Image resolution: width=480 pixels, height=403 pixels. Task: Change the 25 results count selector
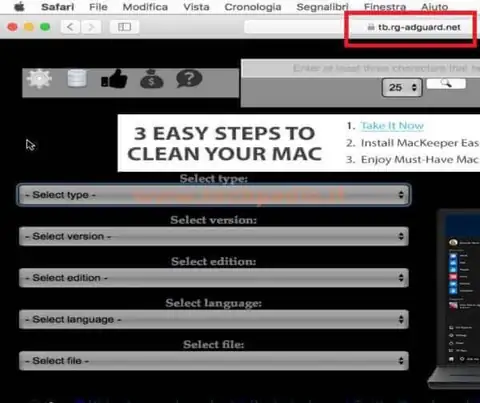(402, 88)
